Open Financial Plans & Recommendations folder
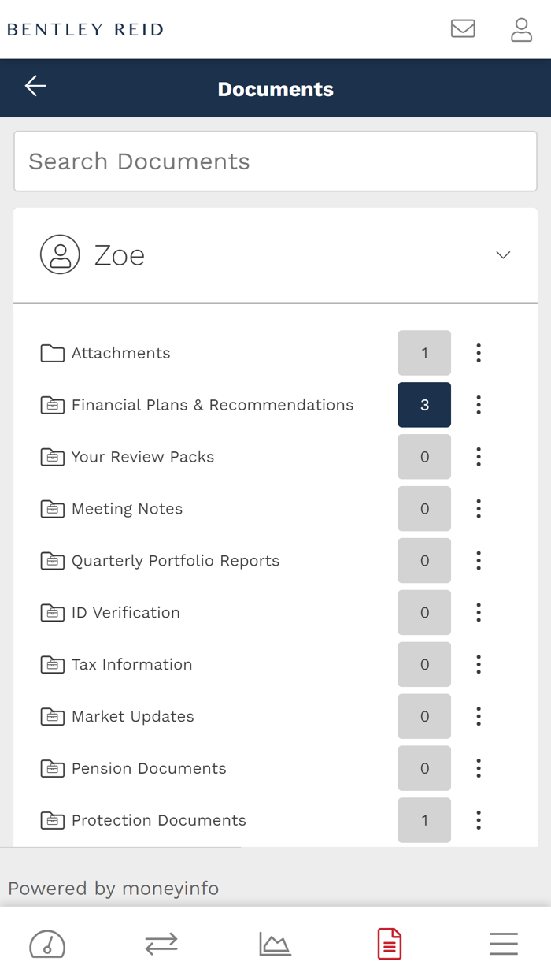551x980 pixels. 212,405
